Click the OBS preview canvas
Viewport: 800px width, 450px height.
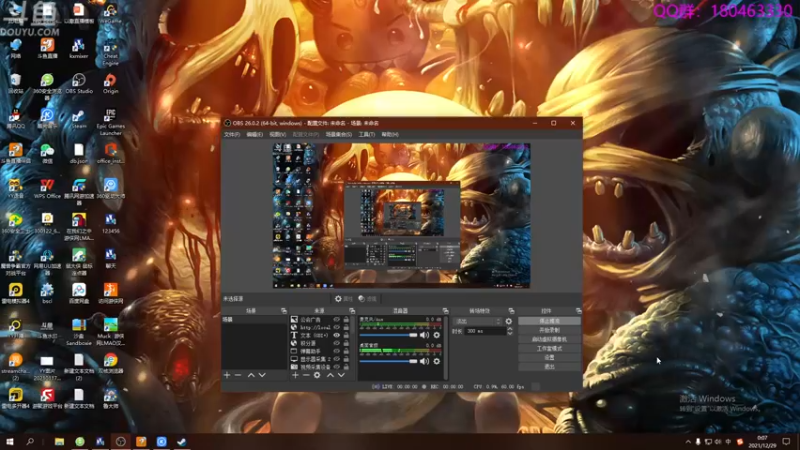402,216
